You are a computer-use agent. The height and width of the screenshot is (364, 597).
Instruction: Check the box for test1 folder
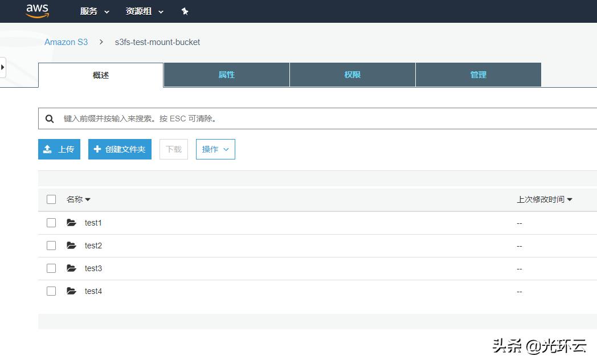[x=51, y=223]
